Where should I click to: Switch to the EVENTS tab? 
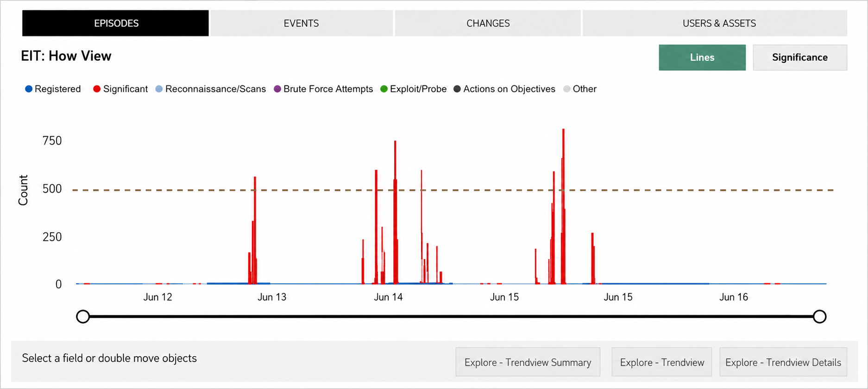(302, 23)
